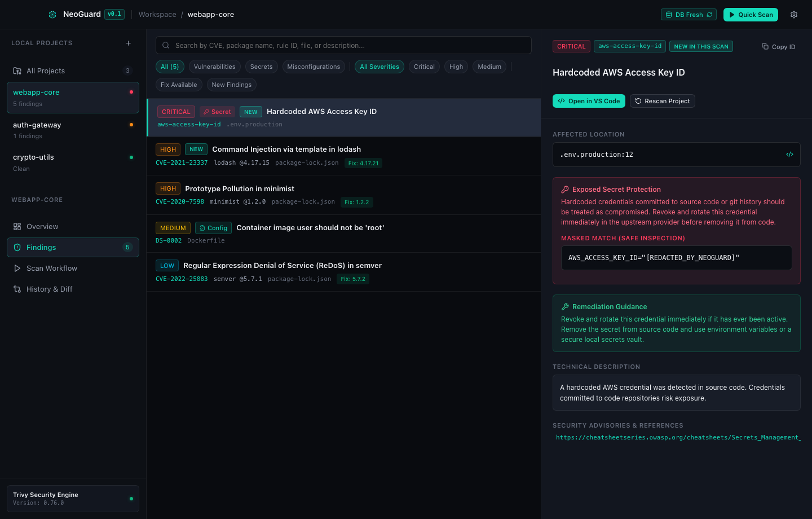Open Prototype Pollution in minimist finding
This screenshot has width=812, height=519.
(x=344, y=195)
